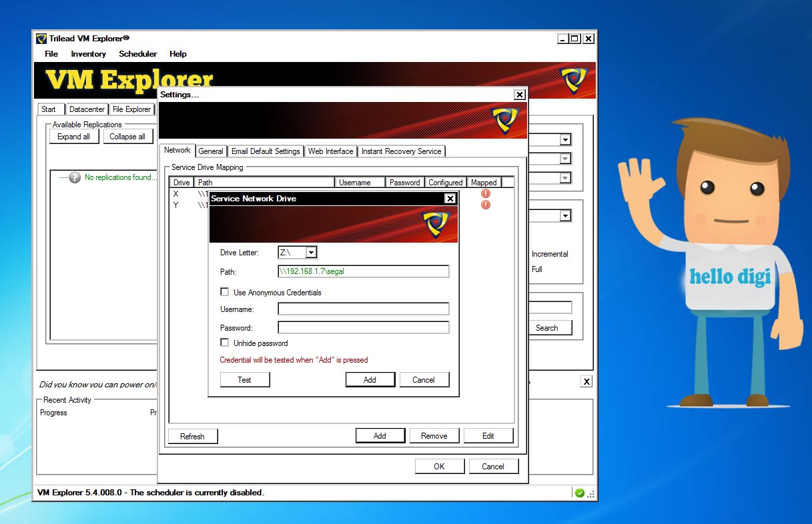The image size is (812, 524).
Task: Open the Email Default Settings tab
Action: [266, 151]
